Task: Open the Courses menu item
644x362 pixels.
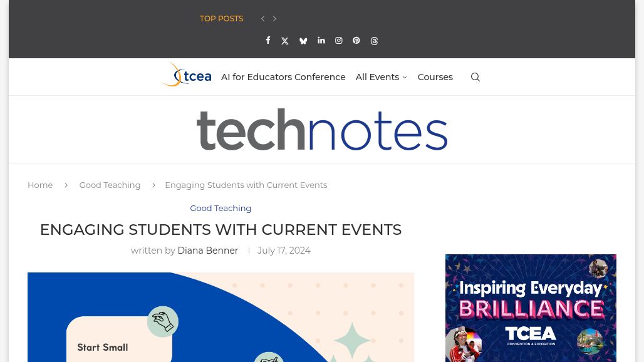Action: (435, 77)
